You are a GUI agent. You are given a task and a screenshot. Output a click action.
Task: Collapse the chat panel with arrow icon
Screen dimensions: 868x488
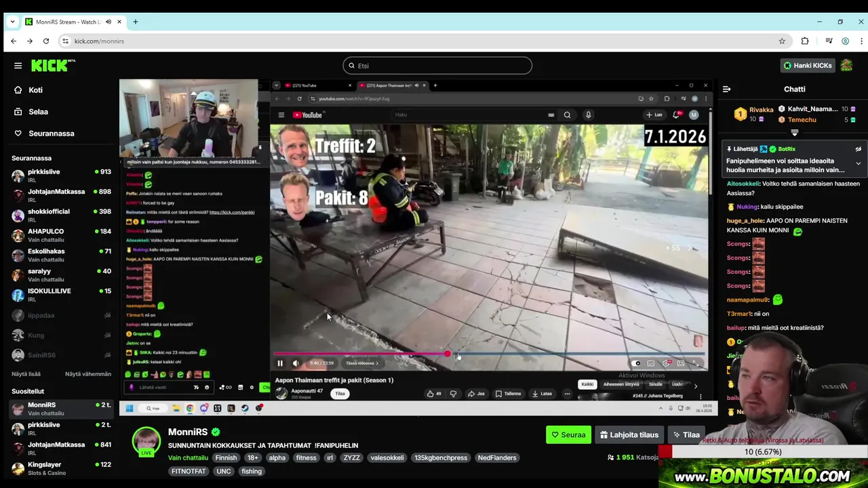coord(726,89)
